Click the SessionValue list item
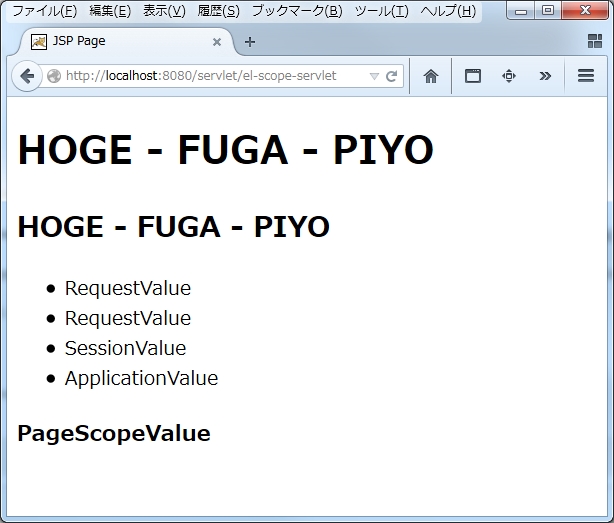This screenshot has height=523, width=614. [x=125, y=348]
